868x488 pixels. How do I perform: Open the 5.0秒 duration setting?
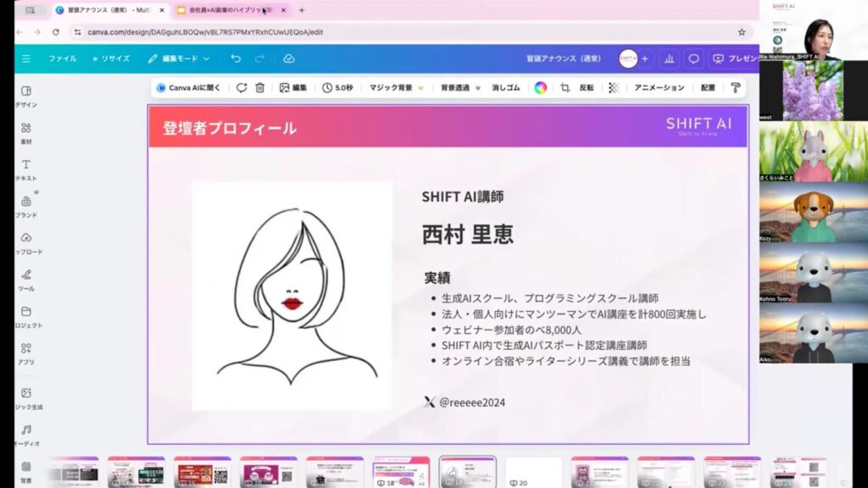point(337,87)
